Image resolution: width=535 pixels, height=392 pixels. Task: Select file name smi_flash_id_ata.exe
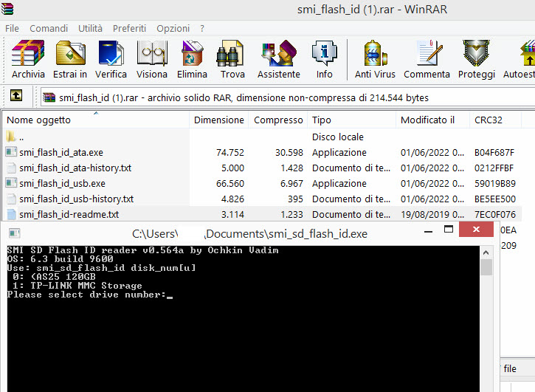point(61,152)
